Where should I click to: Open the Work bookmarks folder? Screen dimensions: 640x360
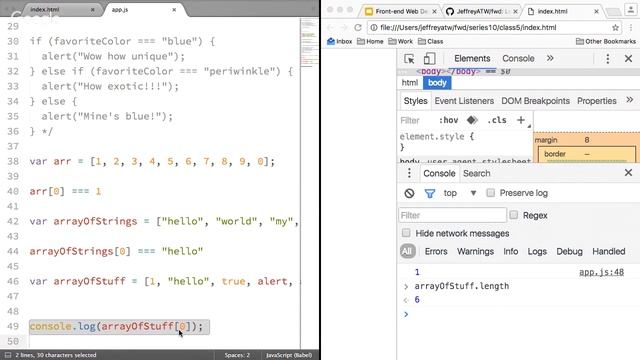400,41
